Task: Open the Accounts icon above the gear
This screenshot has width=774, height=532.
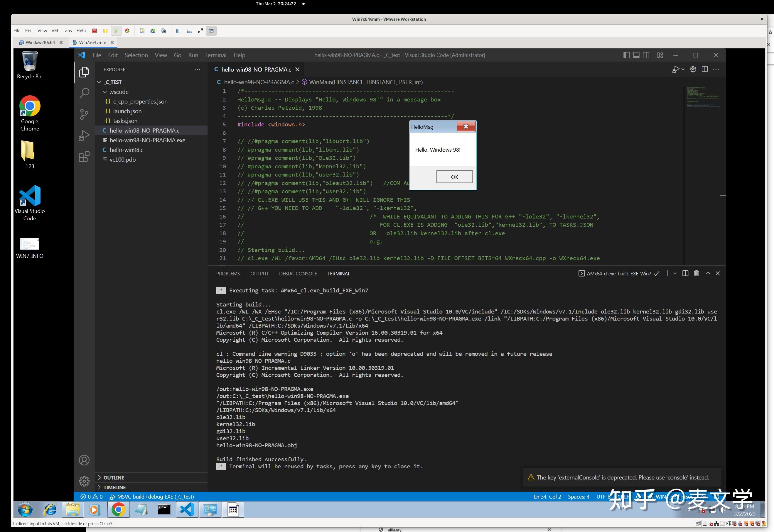Action: [x=84, y=460]
